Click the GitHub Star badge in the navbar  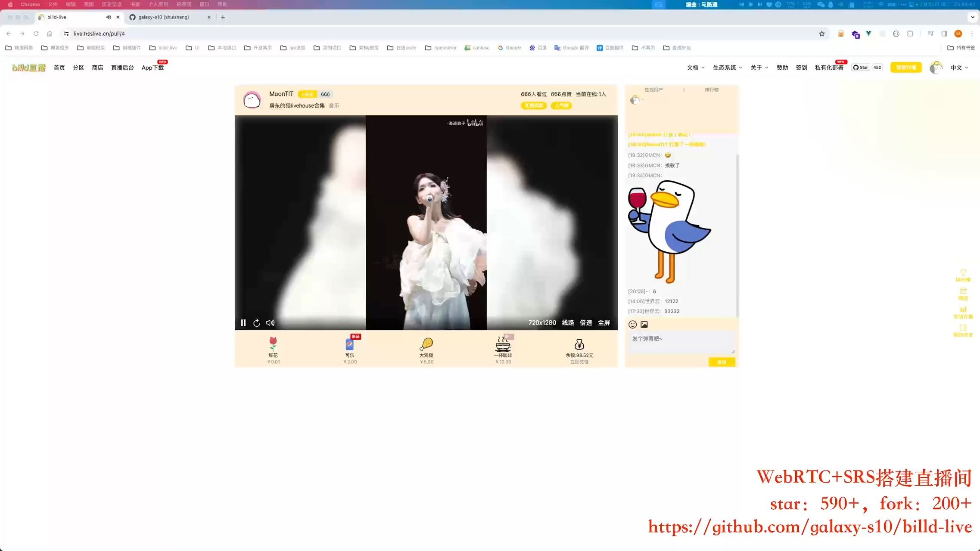[861, 67]
